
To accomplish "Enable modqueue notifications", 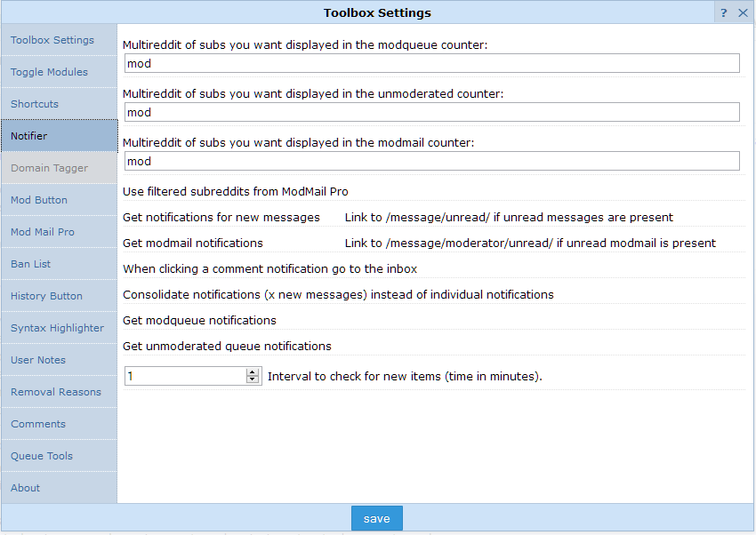I will pyautogui.click(x=198, y=320).
